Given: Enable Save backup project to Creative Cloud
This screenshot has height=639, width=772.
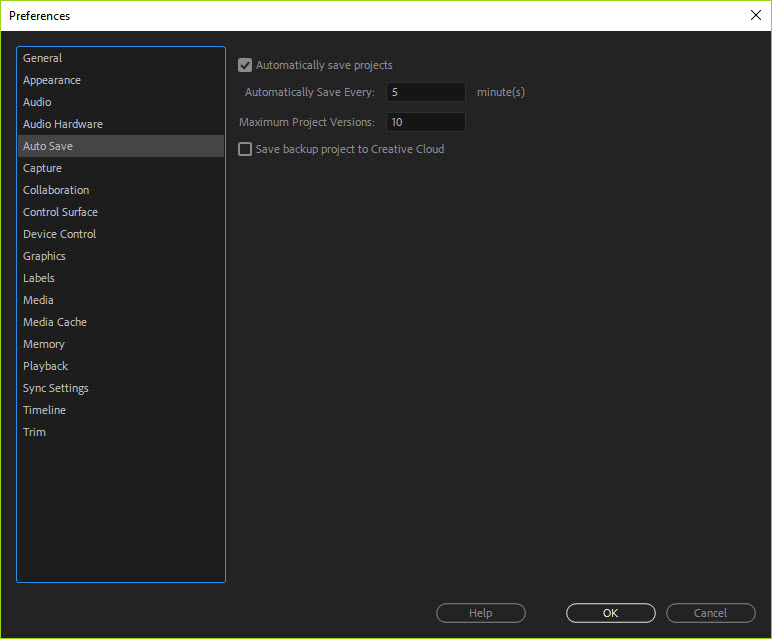Looking at the screenshot, I should 245,150.
